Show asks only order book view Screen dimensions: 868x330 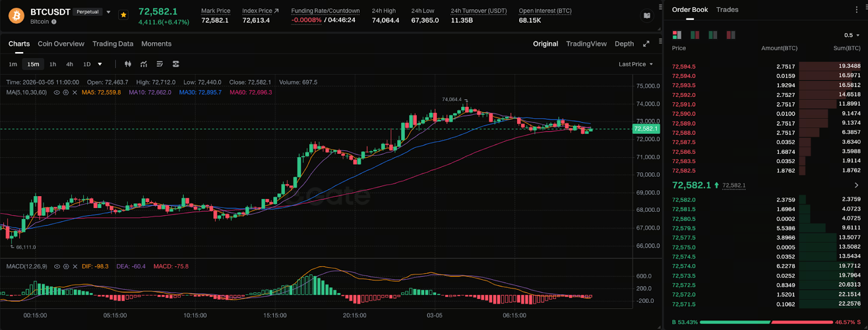731,35
